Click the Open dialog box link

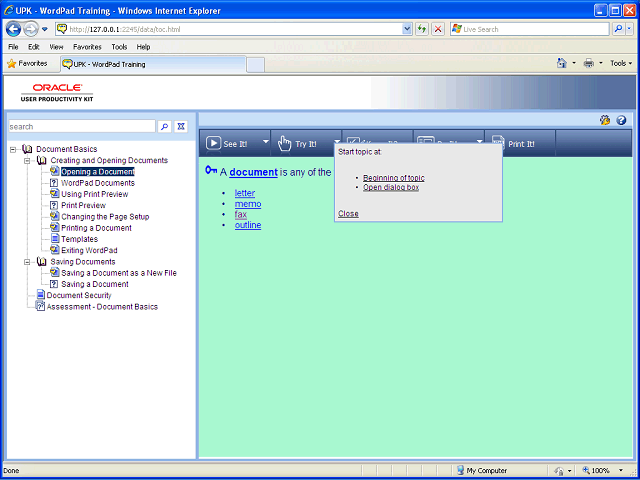tap(391, 187)
